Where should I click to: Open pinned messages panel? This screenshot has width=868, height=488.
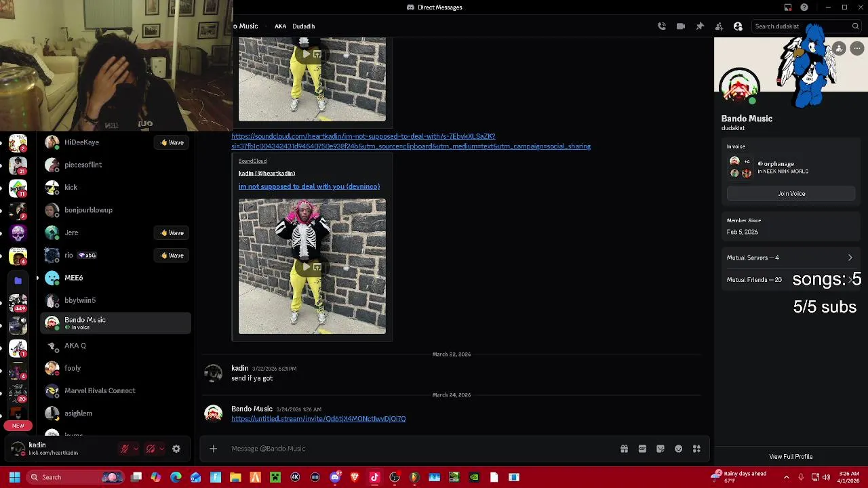[700, 26]
